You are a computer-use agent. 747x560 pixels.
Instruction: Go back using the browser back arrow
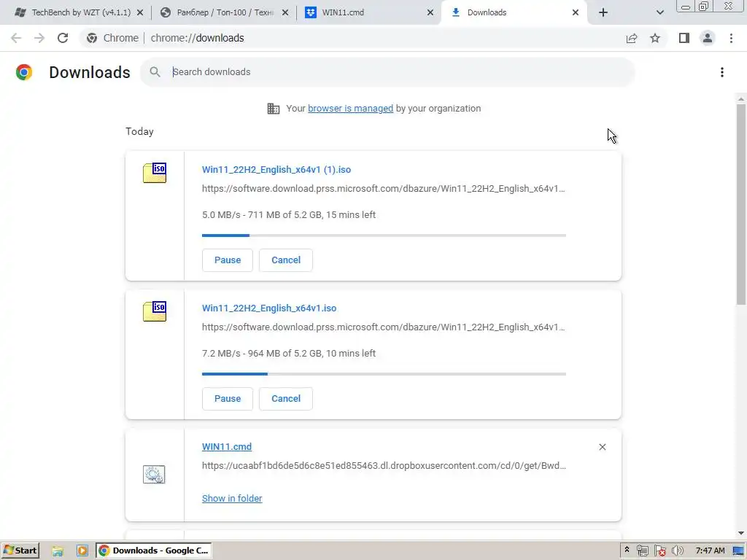pos(16,38)
